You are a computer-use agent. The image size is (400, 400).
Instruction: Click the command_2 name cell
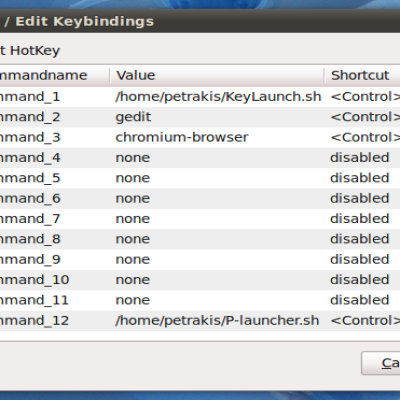(30, 117)
